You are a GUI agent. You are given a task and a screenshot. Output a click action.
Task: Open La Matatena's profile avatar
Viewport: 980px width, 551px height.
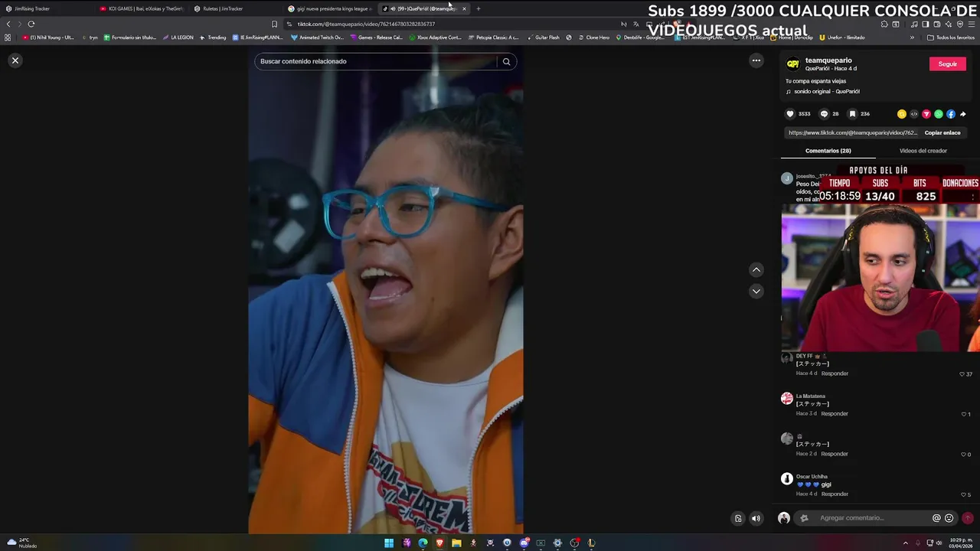click(787, 398)
